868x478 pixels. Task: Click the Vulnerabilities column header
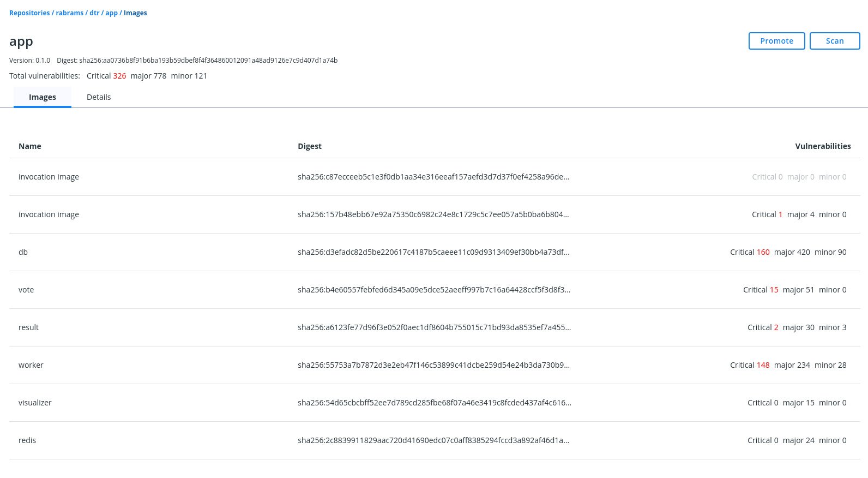coord(823,146)
